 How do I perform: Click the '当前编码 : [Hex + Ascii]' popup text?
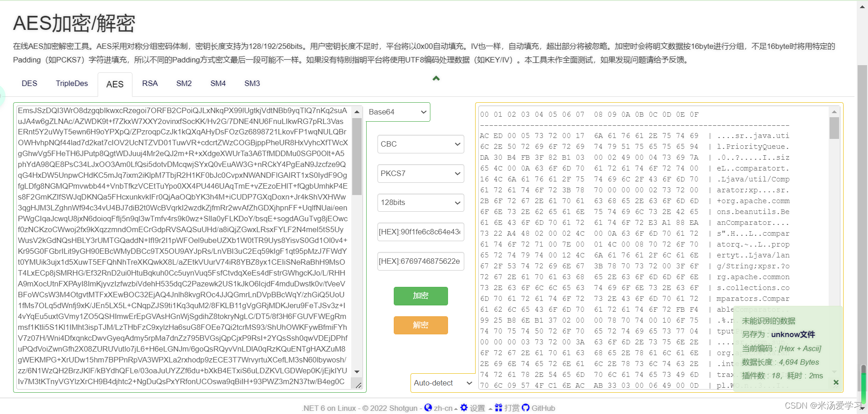[x=781, y=348]
